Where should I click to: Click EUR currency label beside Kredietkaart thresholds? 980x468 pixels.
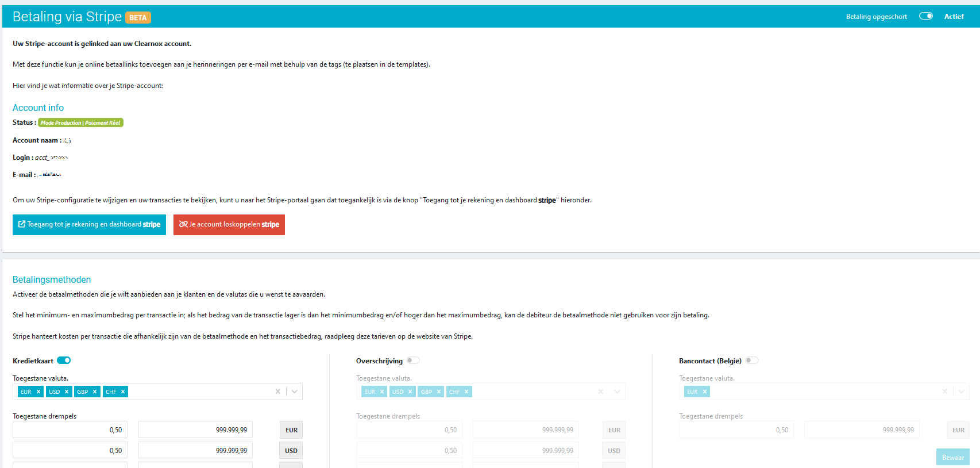pyautogui.click(x=291, y=429)
